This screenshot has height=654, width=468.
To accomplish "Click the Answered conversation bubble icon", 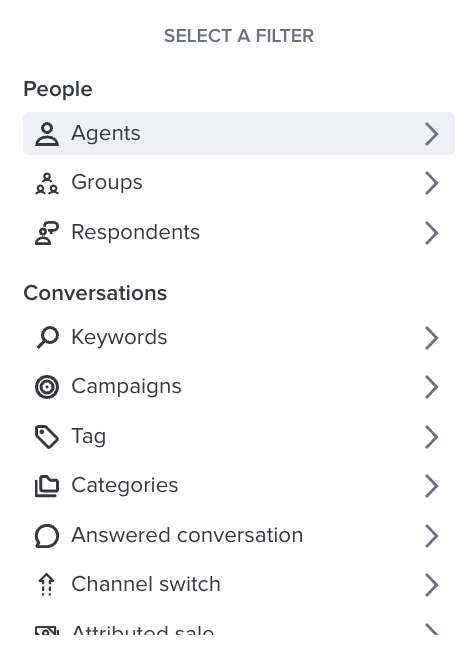I will 47,536.
